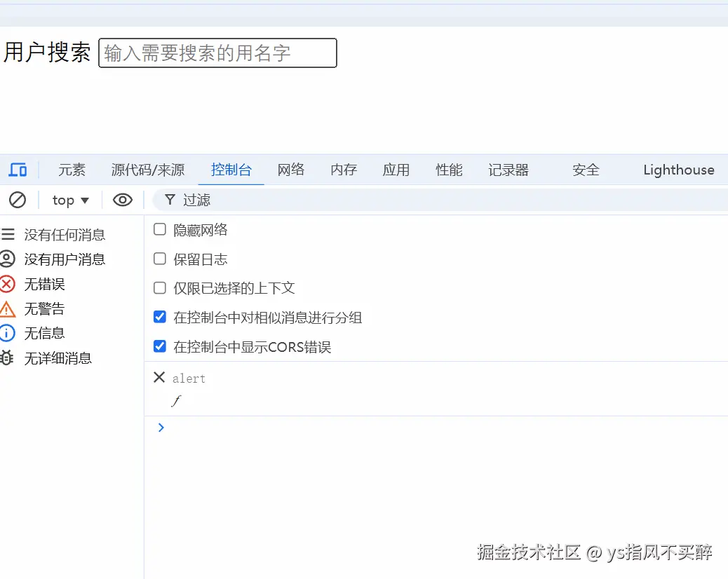
Task: Click the user messages icon in sidebar
Action: (8, 259)
